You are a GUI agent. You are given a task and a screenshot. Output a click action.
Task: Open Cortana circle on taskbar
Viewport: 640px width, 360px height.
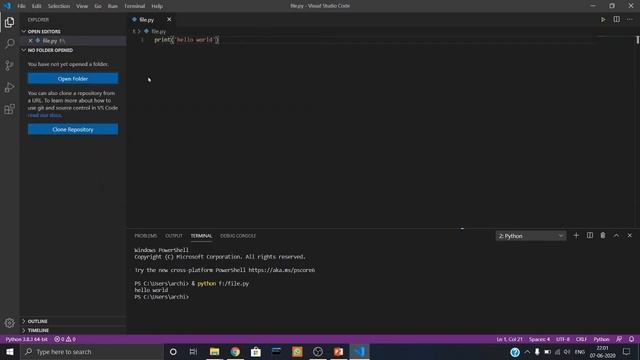[x=173, y=351]
